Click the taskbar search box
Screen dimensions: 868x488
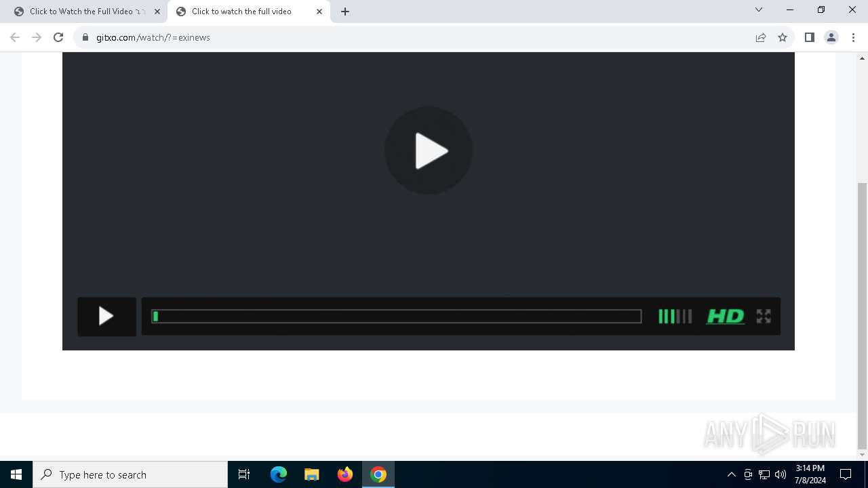130,474
